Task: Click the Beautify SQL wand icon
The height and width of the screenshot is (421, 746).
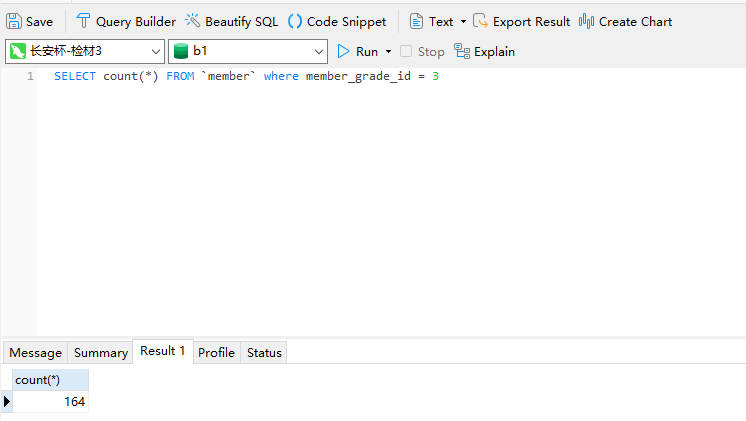Action: [193, 21]
